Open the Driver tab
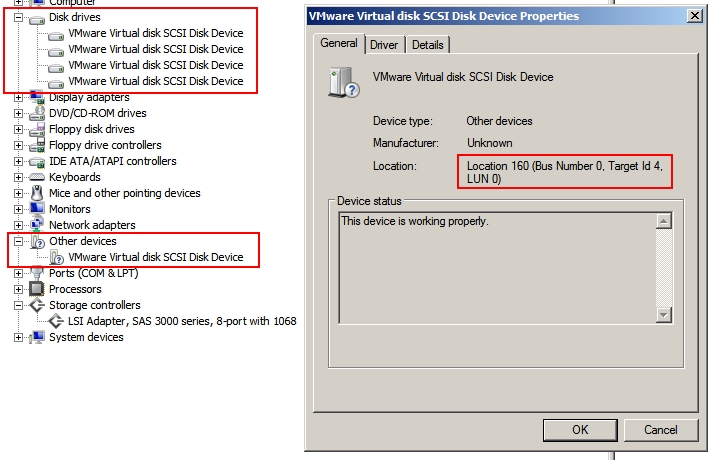 pyautogui.click(x=384, y=45)
